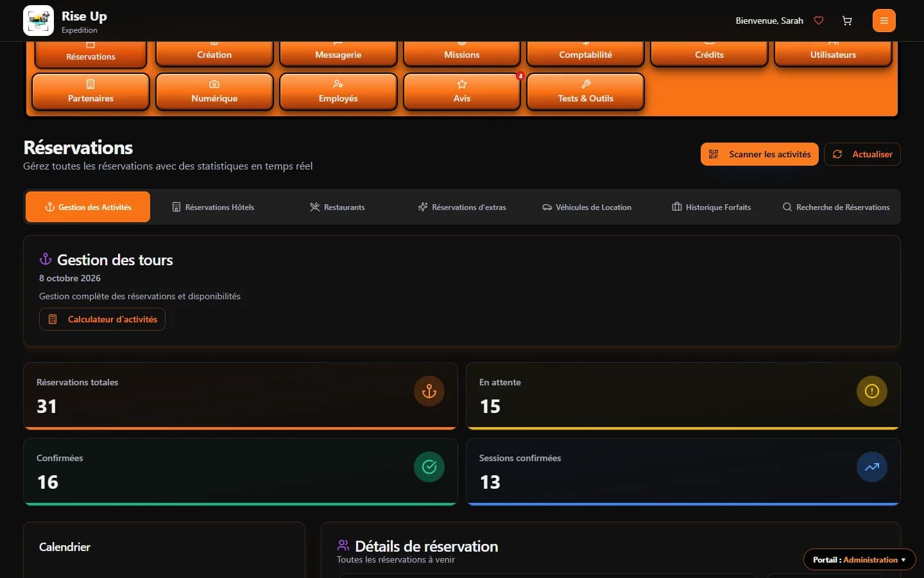
Task: Open the Crédits section
Action: (709, 54)
